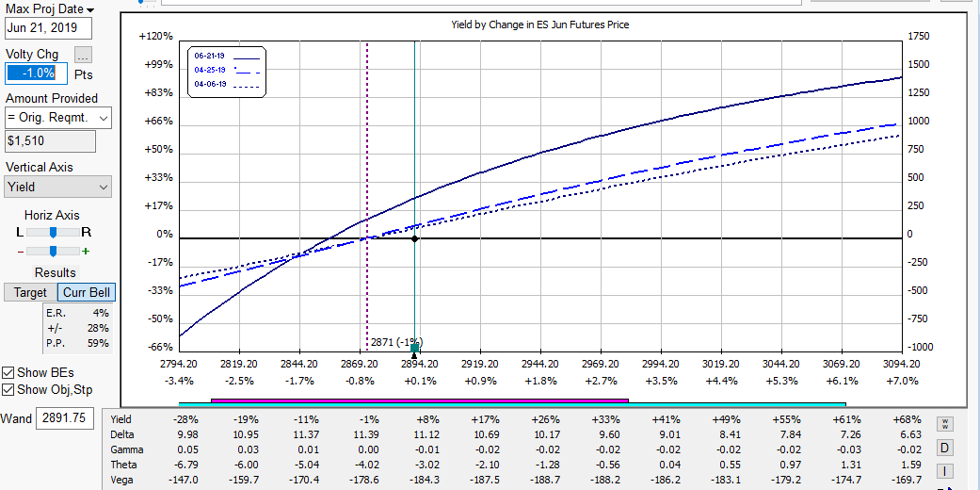Viewport: 980px width, 490px height.
Task: Click the Wand 2891.75 input field
Action: pyautogui.click(x=66, y=418)
